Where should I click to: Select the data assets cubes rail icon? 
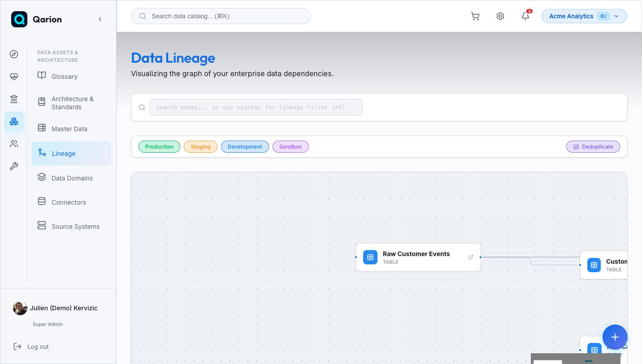[x=14, y=121]
